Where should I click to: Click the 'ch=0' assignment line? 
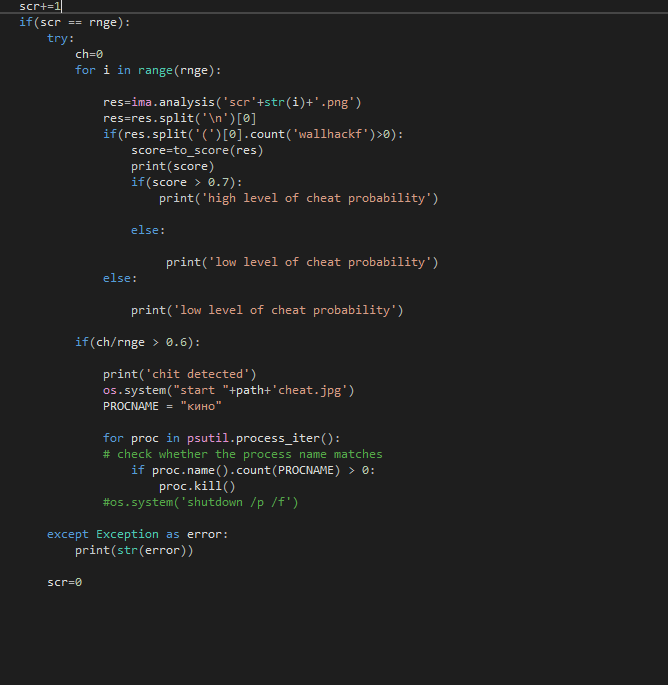[89, 54]
